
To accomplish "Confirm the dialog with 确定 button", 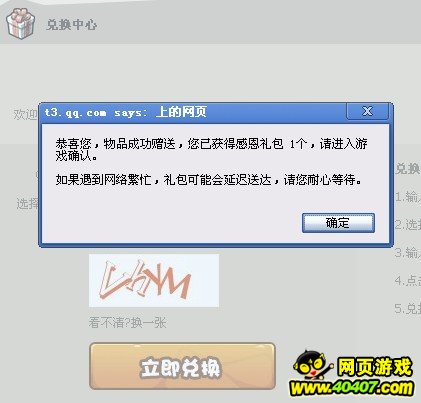I will click(338, 223).
